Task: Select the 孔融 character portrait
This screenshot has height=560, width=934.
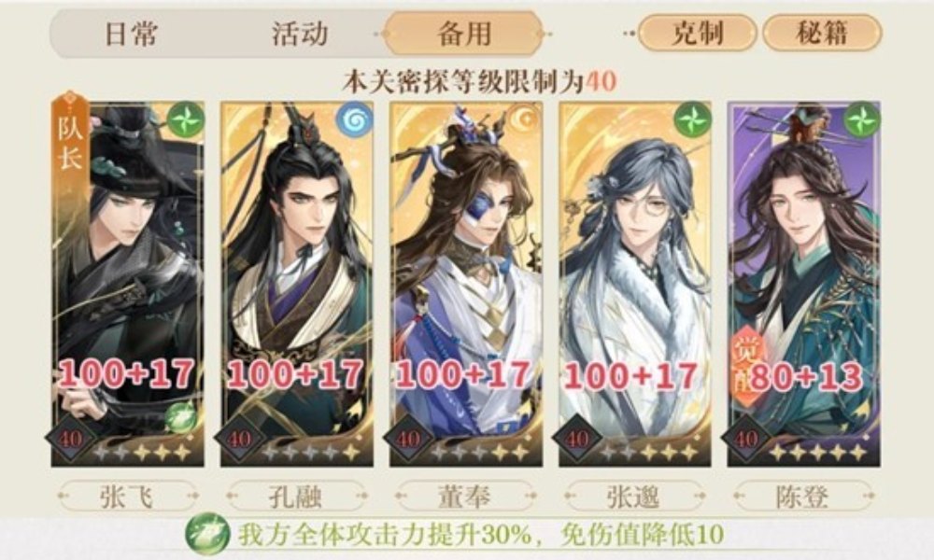Action: 297,284
